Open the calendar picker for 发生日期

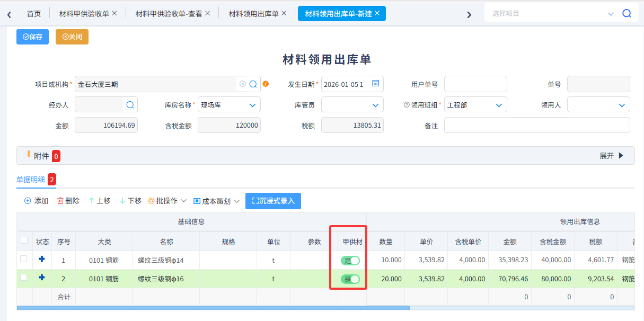(x=375, y=84)
